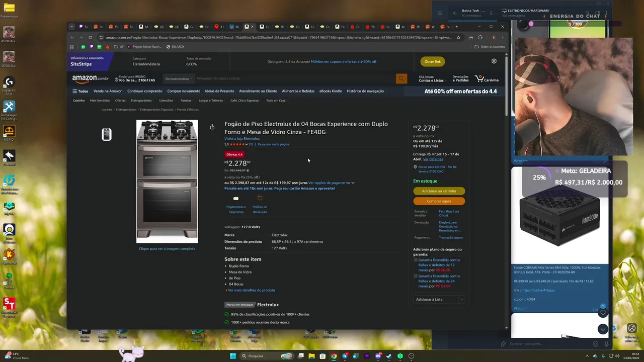The height and width of the screenshot is (362, 644).
Task: Focus the Amazon search input field
Action: pos(294,78)
